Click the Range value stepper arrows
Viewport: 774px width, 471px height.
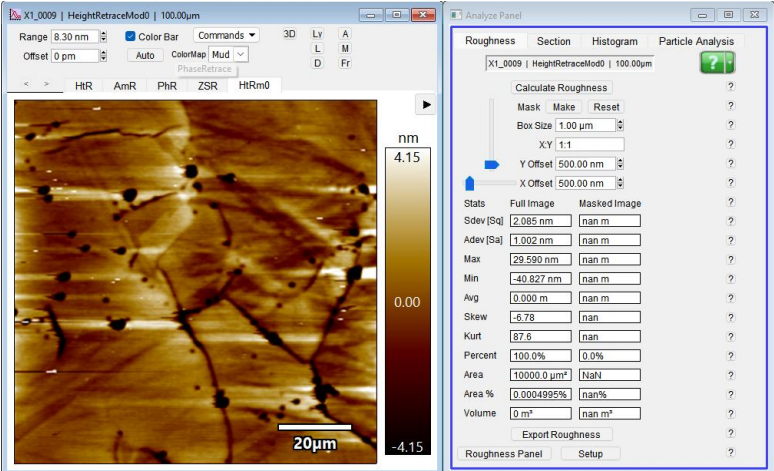[103, 36]
